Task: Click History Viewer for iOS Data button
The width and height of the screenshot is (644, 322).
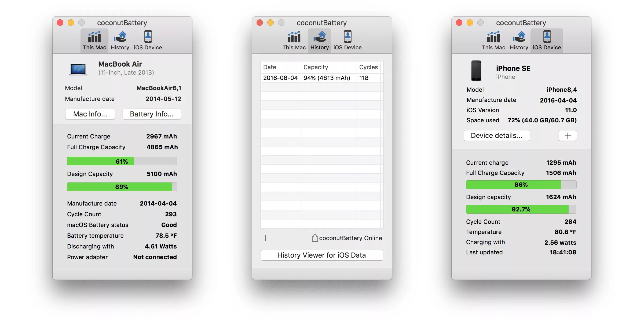Action: point(321,255)
